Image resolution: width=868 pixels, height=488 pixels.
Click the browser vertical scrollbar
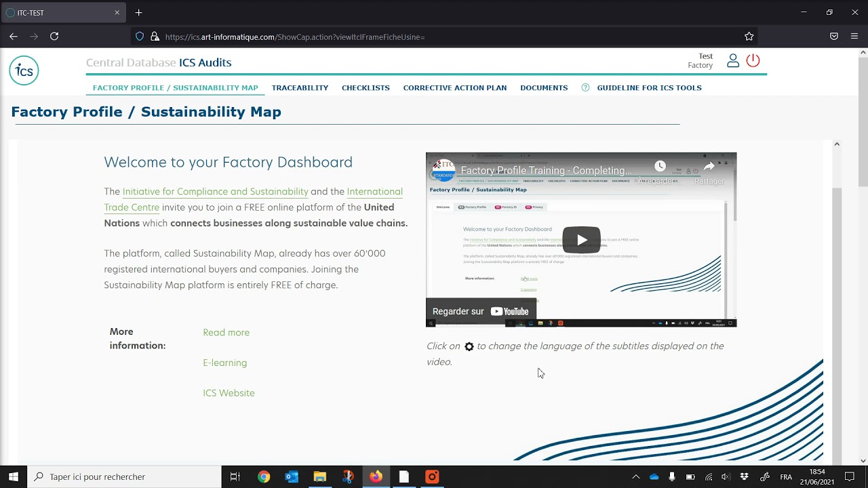tap(863, 122)
